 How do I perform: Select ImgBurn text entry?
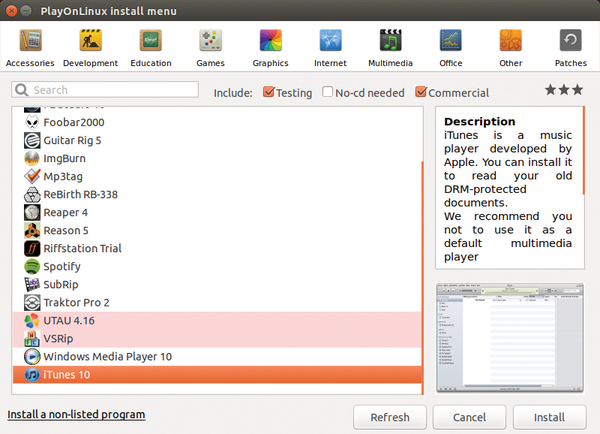pos(64,158)
